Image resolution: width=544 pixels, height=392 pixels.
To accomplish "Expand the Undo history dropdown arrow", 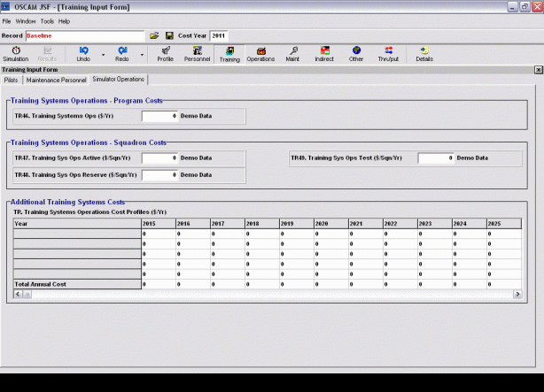I will [x=103, y=55].
